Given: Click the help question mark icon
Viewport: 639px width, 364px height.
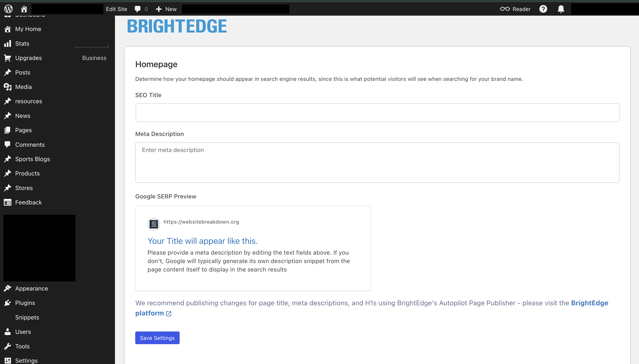Looking at the screenshot, I should (543, 9).
